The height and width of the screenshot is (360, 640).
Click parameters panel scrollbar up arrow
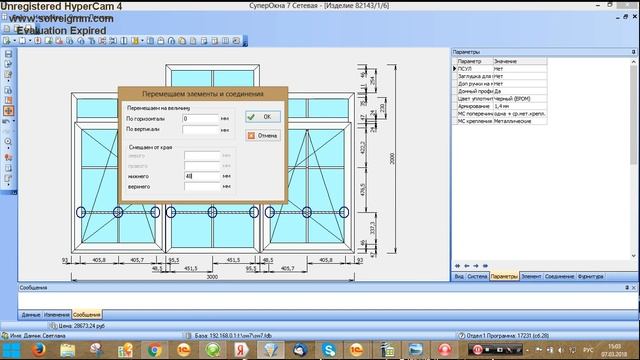pyautogui.click(x=633, y=62)
